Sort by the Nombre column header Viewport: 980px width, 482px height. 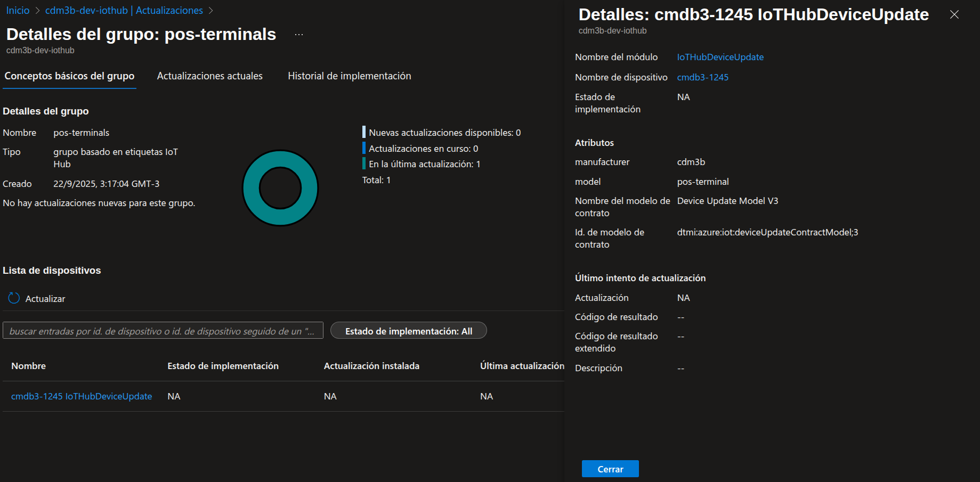coord(29,366)
